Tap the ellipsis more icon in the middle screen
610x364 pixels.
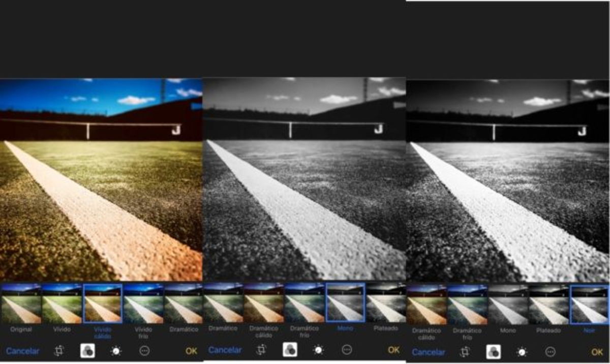(x=347, y=350)
